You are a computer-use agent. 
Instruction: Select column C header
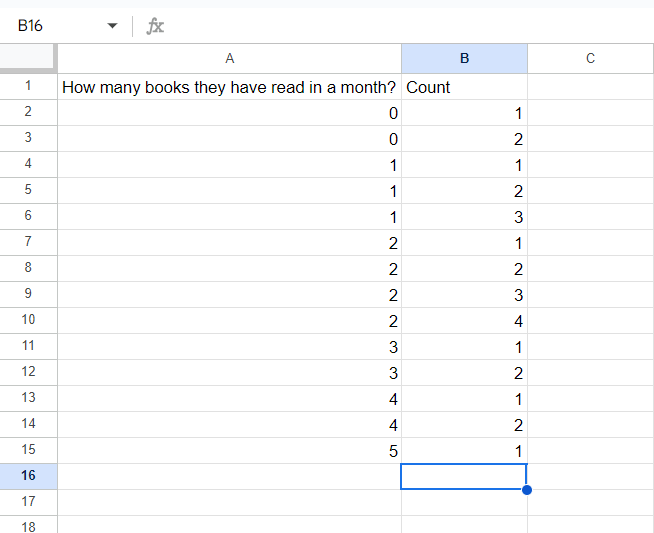(590, 59)
